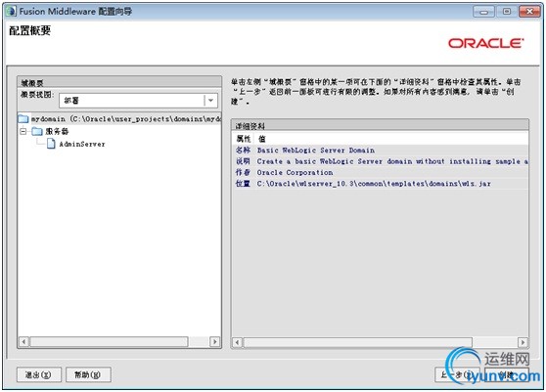Click the Fusion Middleware title bar icon
The height and width of the screenshot is (392, 546).
pyautogui.click(x=11, y=11)
